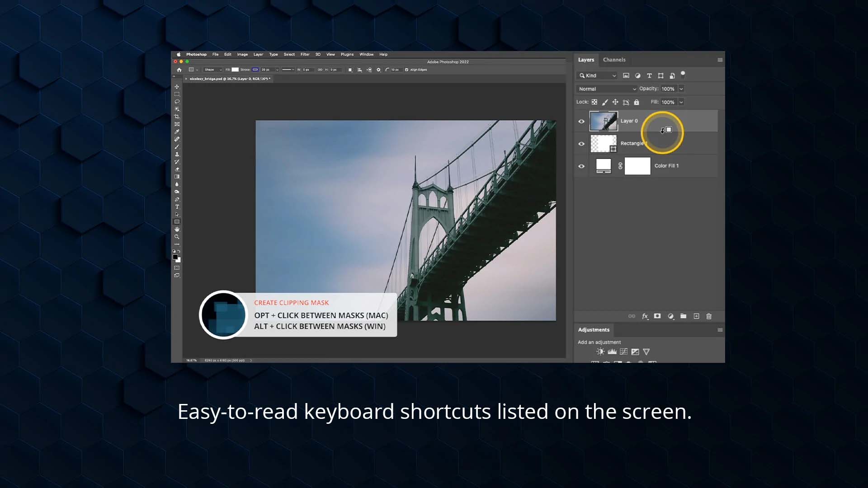Select the Crop tool
This screenshot has width=868, height=488.
[x=177, y=117]
